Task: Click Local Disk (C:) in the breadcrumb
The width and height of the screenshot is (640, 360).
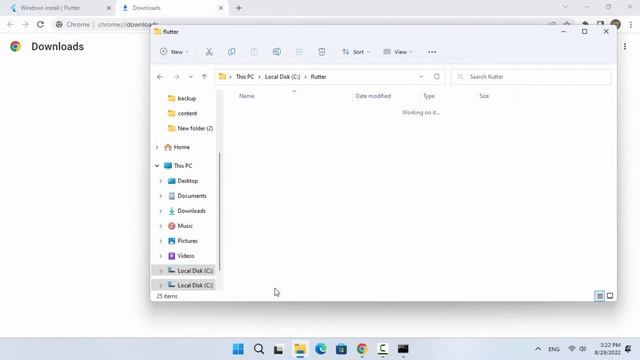Action: pyautogui.click(x=282, y=77)
